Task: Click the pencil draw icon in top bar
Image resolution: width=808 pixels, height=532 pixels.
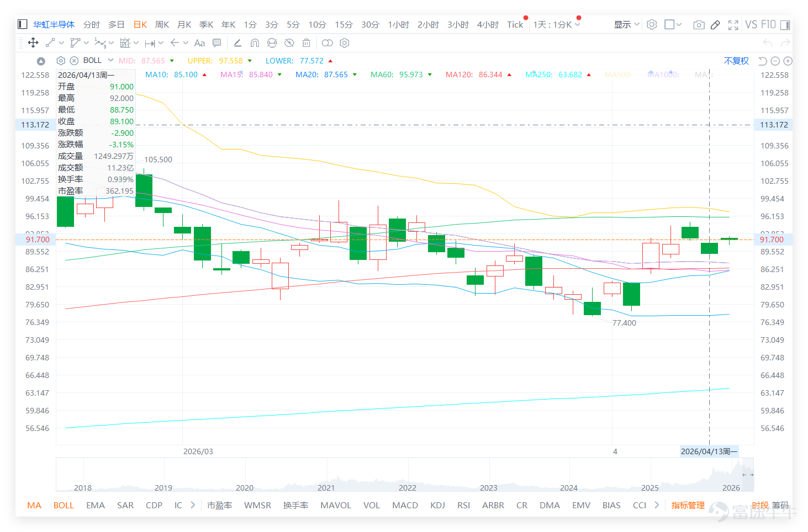Action: 715,24
